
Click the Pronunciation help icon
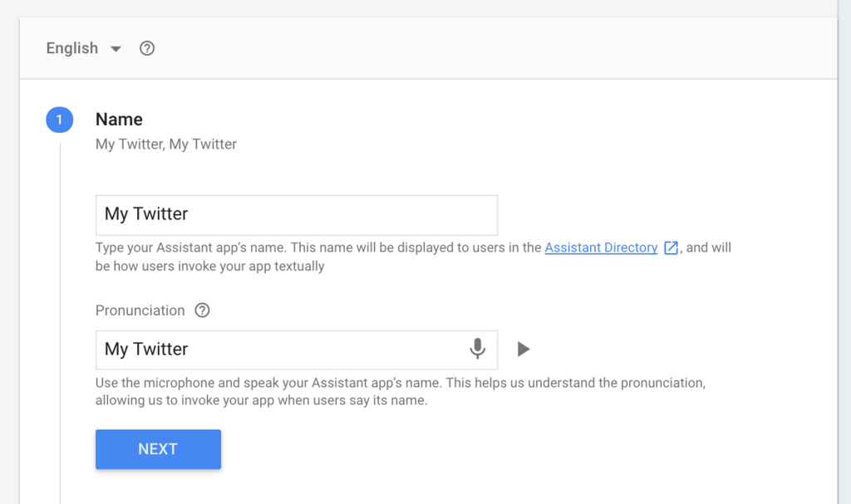tap(203, 311)
